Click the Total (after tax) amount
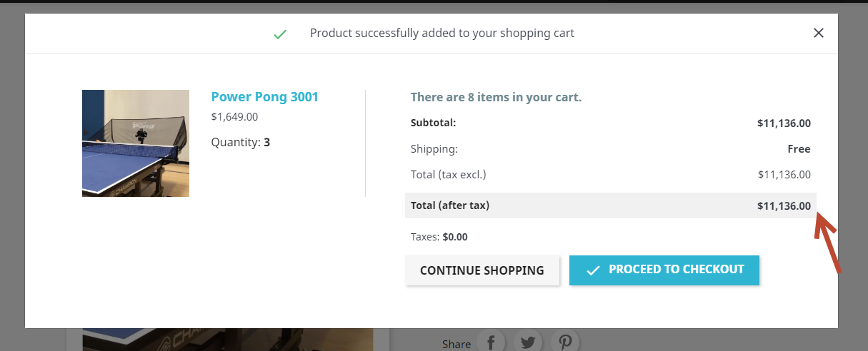Viewport: 868px width, 351px height. click(x=784, y=206)
